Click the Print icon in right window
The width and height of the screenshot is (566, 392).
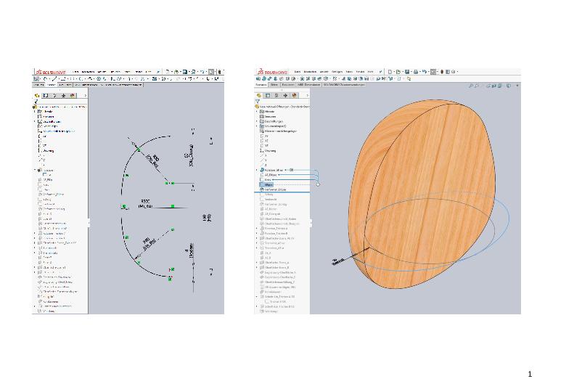tap(416, 72)
